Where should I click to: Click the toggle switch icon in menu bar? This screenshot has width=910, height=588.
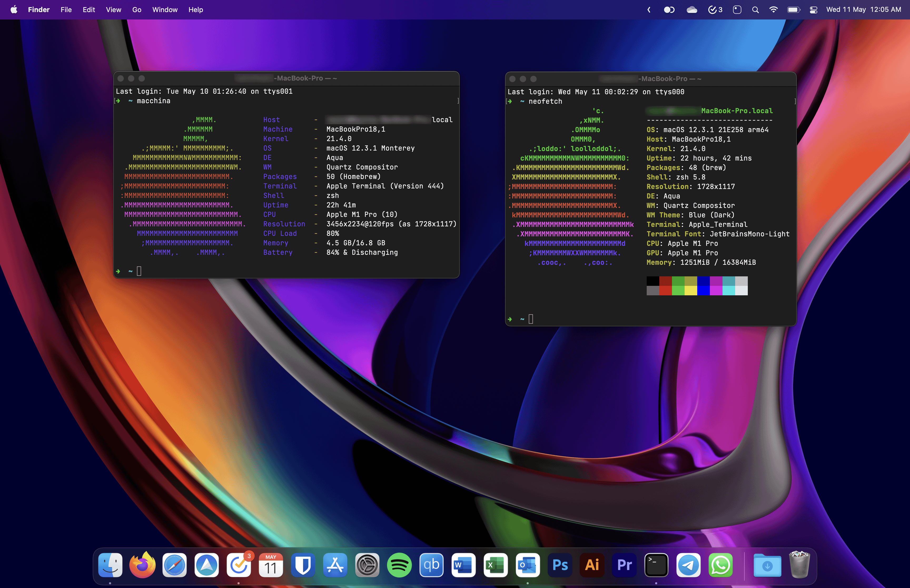tap(669, 10)
